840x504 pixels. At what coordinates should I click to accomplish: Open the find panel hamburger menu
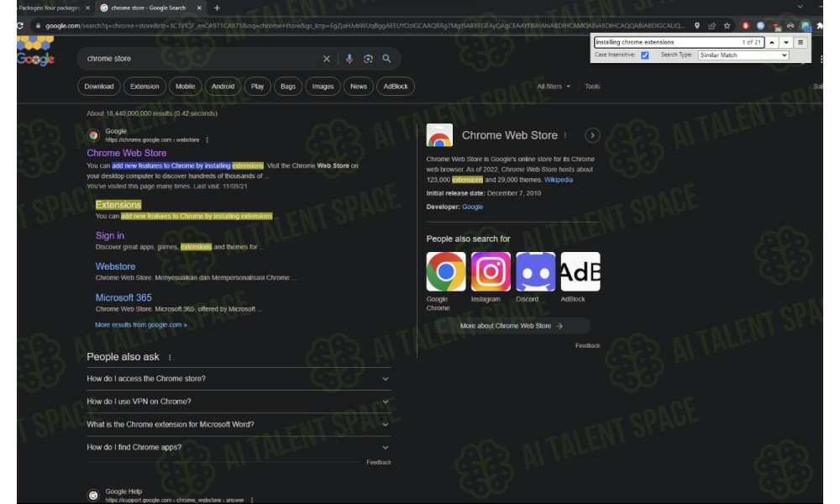tap(801, 42)
